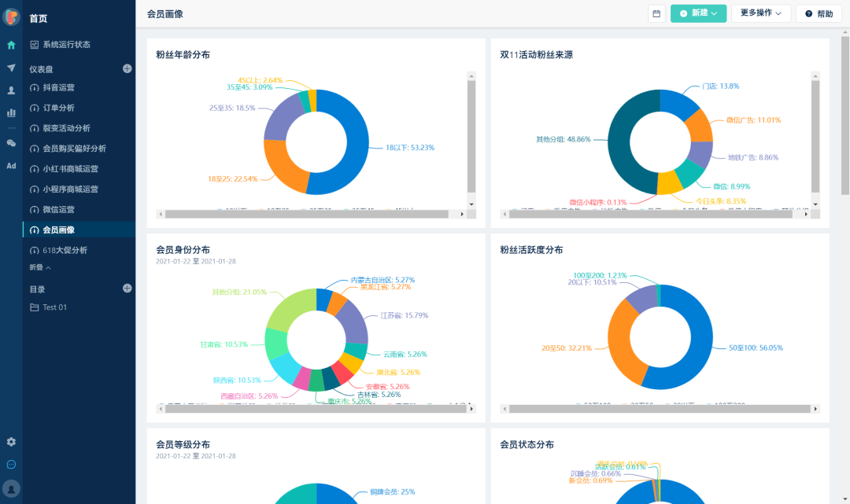Click the 铜牌会员: 25% label
This screenshot has width=850, height=504.
pyautogui.click(x=393, y=492)
